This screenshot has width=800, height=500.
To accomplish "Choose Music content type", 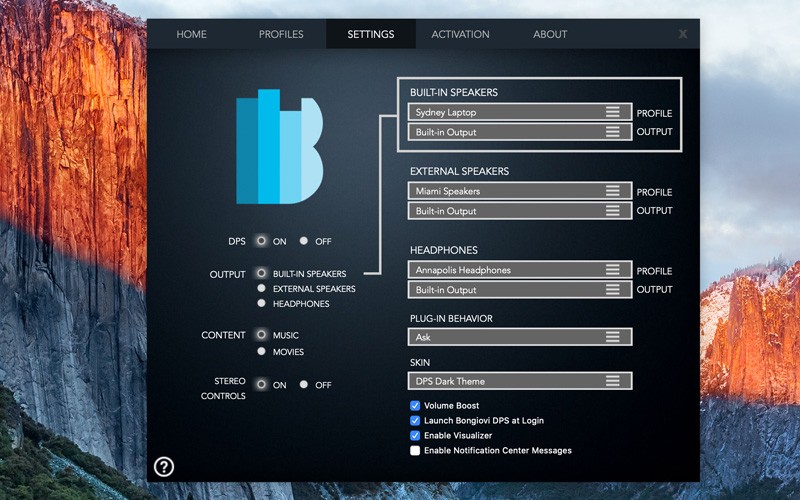I will [x=261, y=334].
